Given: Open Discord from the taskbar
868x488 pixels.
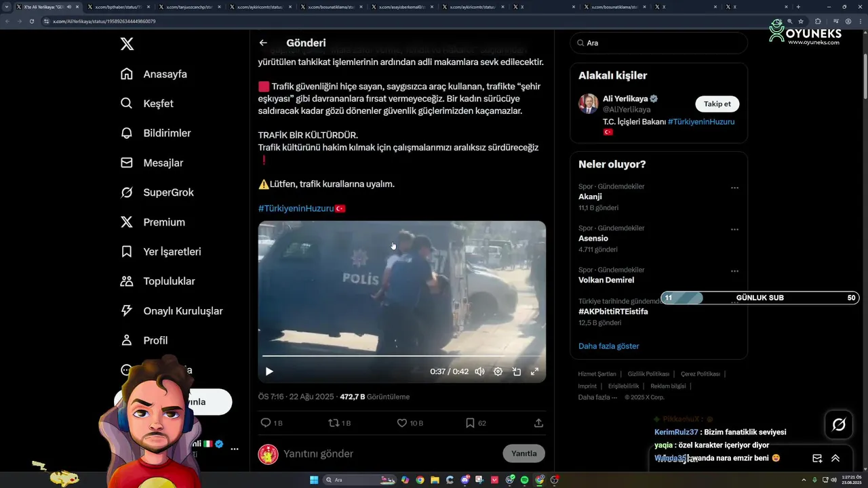Looking at the screenshot, I should point(465,480).
